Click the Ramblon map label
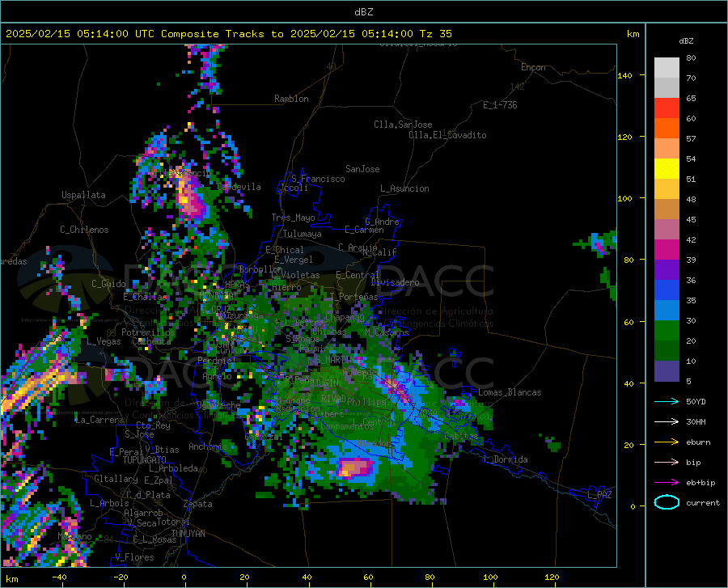The width and height of the screenshot is (728, 588). tap(291, 99)
